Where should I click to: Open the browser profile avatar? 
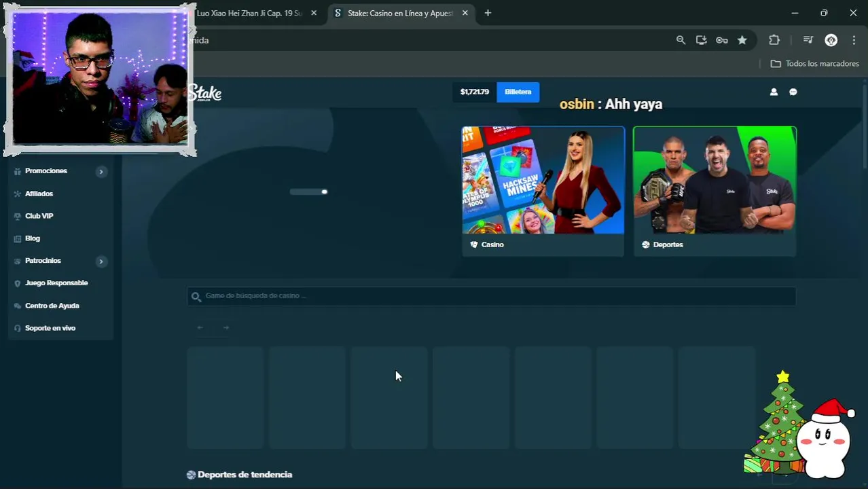point(831,40)
